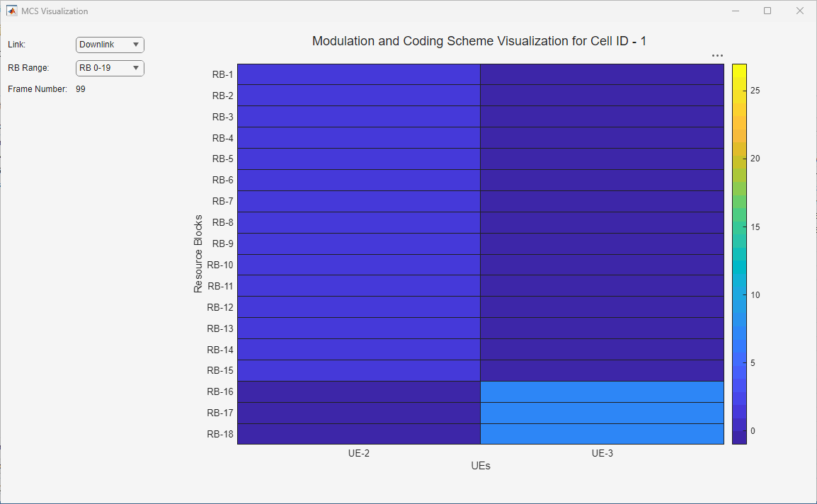Click the colorbar tick labeled 25
Viewport: 817px width, 504px height.
click(755, 91)
